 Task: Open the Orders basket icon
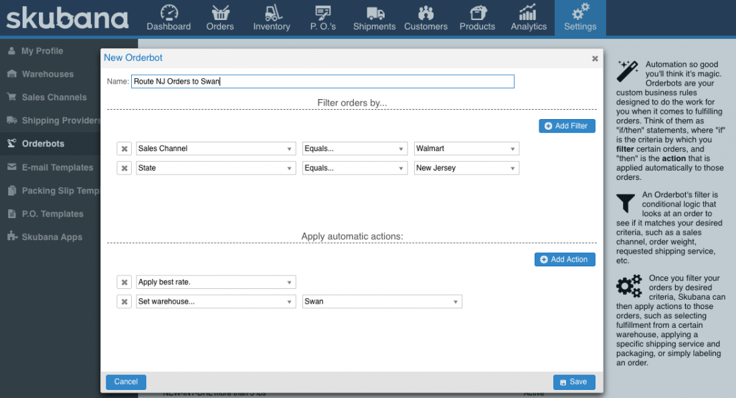(x=220, y=12)
